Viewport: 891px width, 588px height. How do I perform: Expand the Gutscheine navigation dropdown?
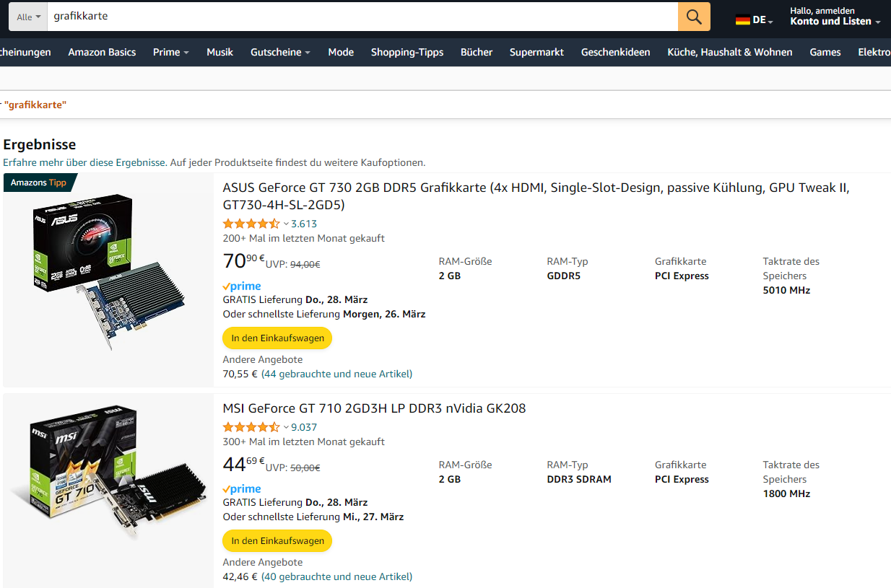pyautogui.click(x=280, y=52)
